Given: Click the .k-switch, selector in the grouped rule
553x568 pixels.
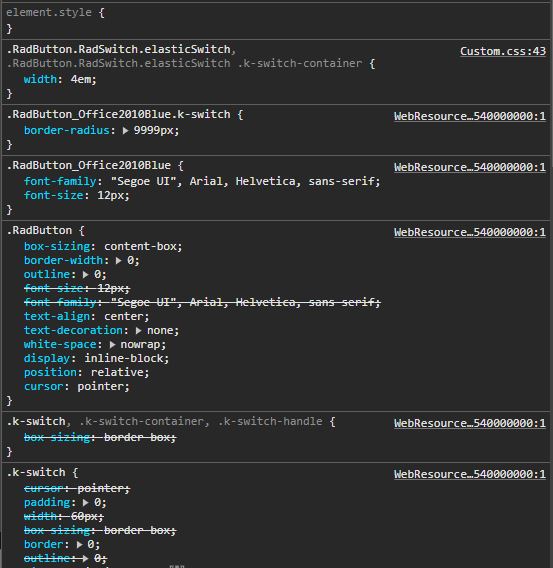Looking at the screenshot, I should [x=36, y=422].
